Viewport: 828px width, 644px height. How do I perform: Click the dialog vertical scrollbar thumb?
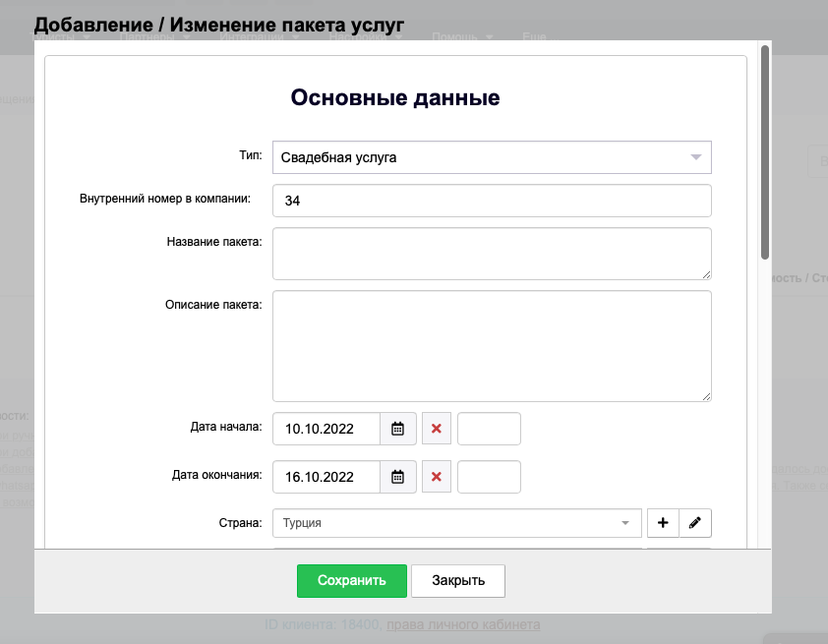[x=765, y=152]
